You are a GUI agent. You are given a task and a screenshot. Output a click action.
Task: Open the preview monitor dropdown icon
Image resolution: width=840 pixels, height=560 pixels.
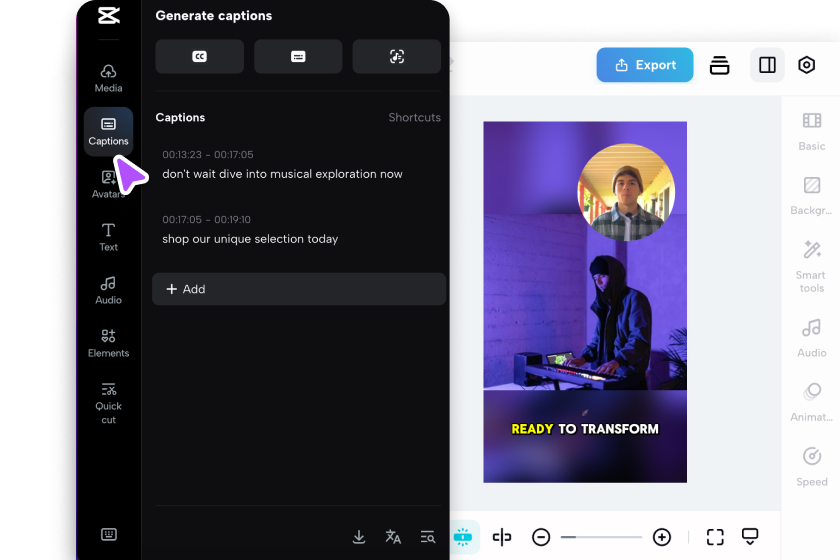point(750,536)
